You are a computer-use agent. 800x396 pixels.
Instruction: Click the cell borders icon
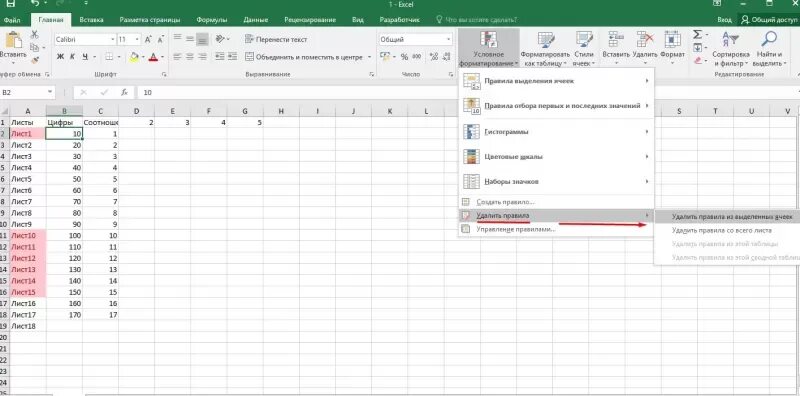point(109,57)
